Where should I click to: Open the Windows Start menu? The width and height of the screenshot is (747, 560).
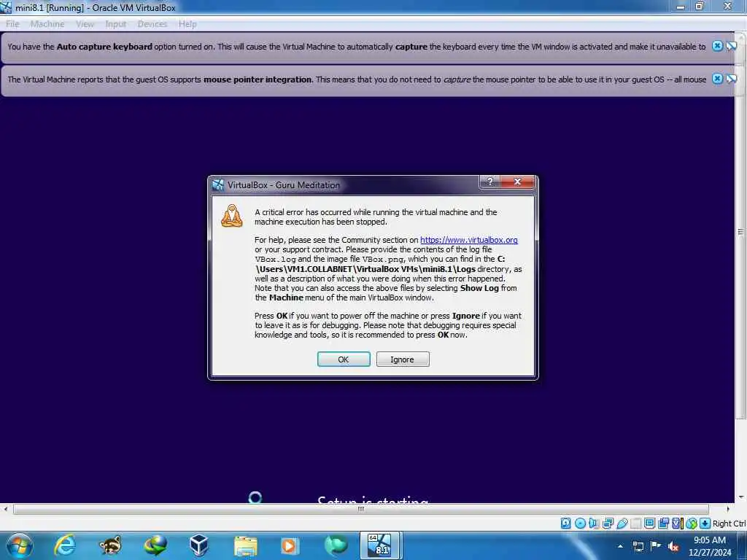19,545
